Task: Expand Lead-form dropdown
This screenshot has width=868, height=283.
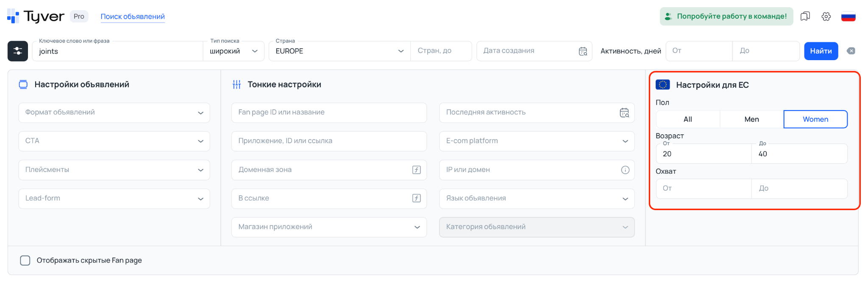Action: coord(114,198)
